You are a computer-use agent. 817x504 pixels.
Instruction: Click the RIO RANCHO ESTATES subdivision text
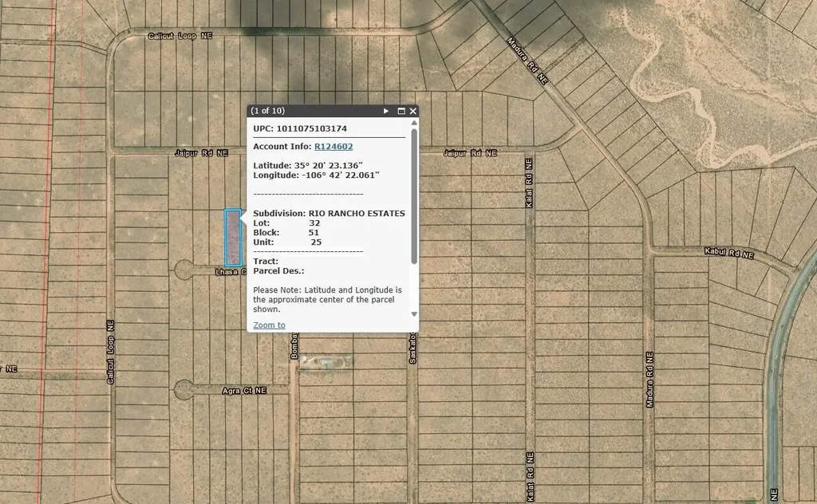coord(357,214)
